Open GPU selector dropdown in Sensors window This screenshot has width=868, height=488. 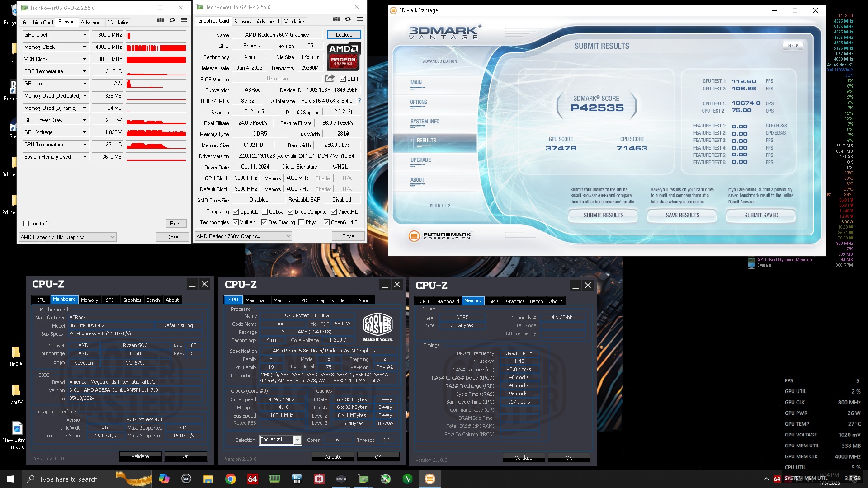pos(68,237)
